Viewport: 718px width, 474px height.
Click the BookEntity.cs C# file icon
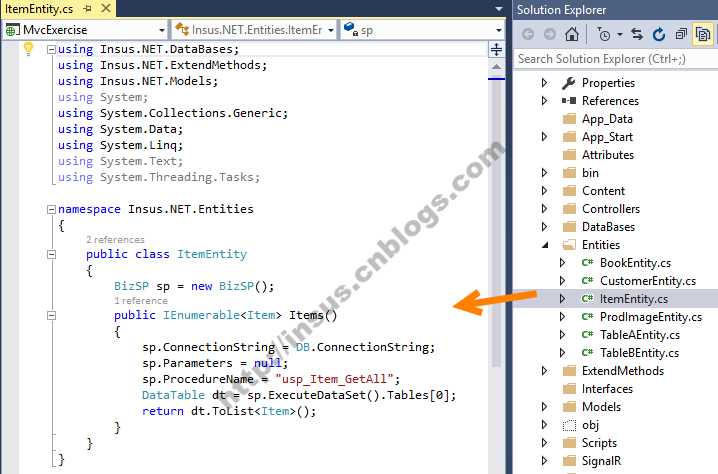click(x=587, y=263)
